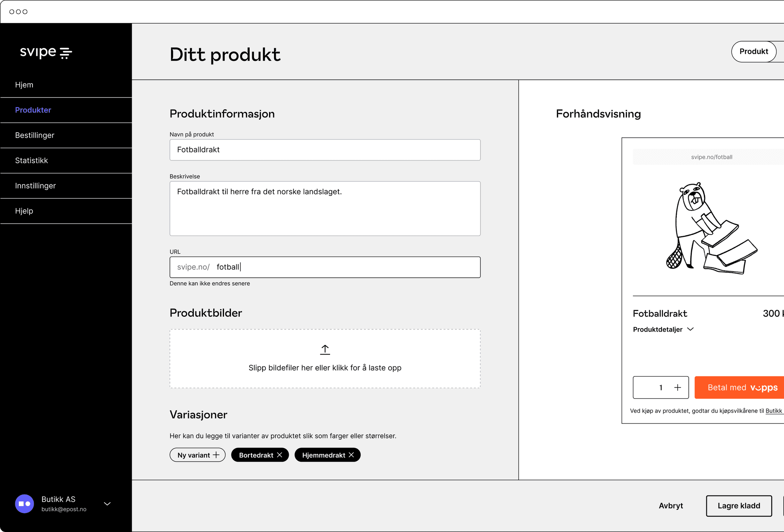This screenshot has height=532, width=784.
Task: Click the Butikk AS avatar icon
Action: 24,503
